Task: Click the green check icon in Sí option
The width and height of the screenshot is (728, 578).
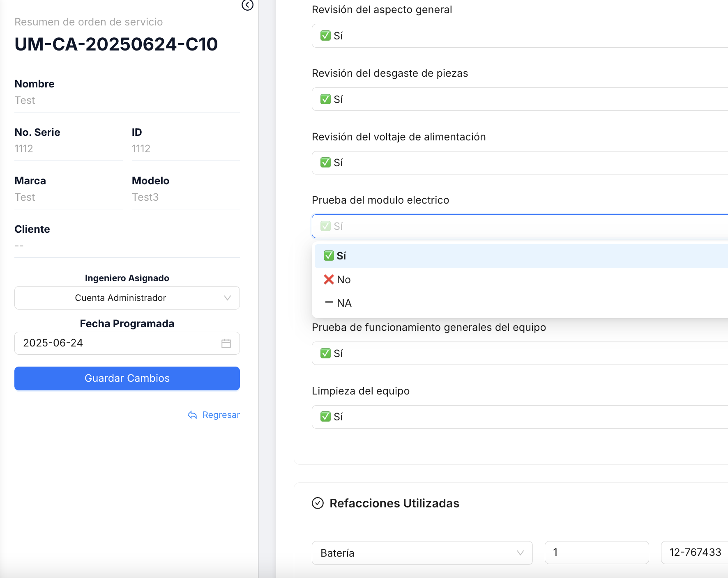Action: [x=328, y=256]
